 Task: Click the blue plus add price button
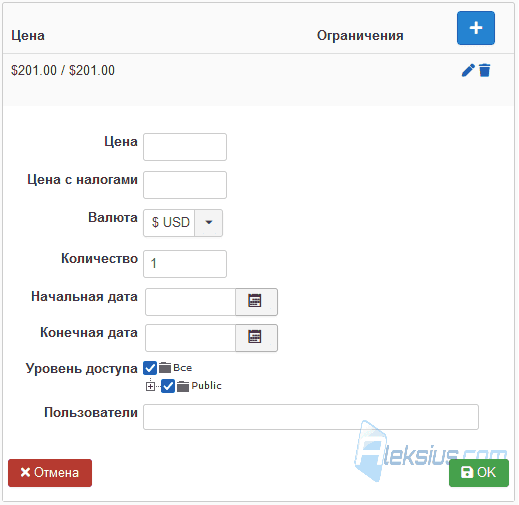[476, 28]
